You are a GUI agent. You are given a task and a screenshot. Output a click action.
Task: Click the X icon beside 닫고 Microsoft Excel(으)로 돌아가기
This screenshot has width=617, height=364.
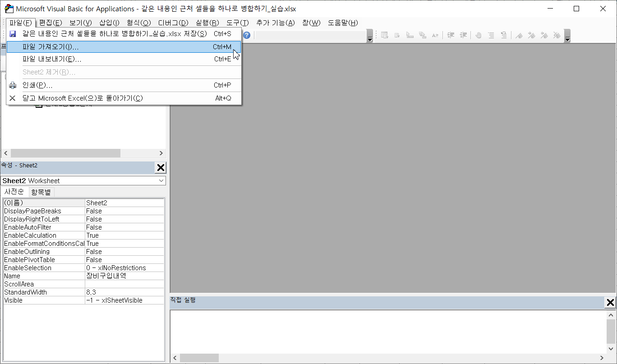coord(13,98)
